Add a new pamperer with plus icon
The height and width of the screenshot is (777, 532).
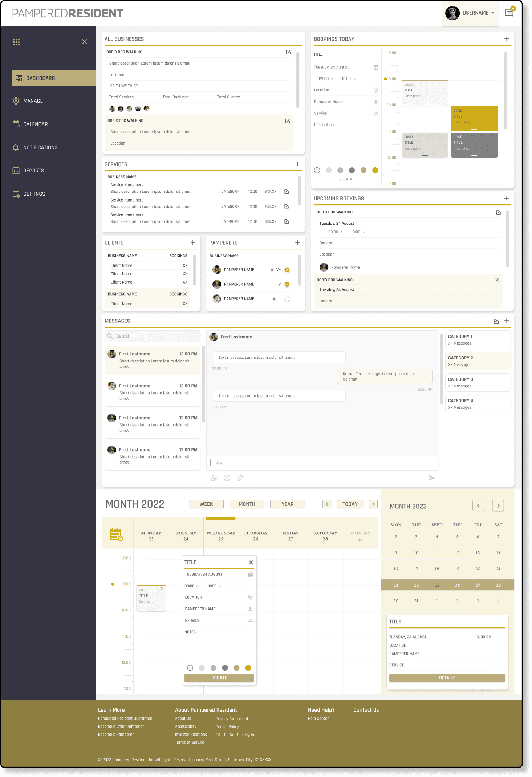(297, 243)
